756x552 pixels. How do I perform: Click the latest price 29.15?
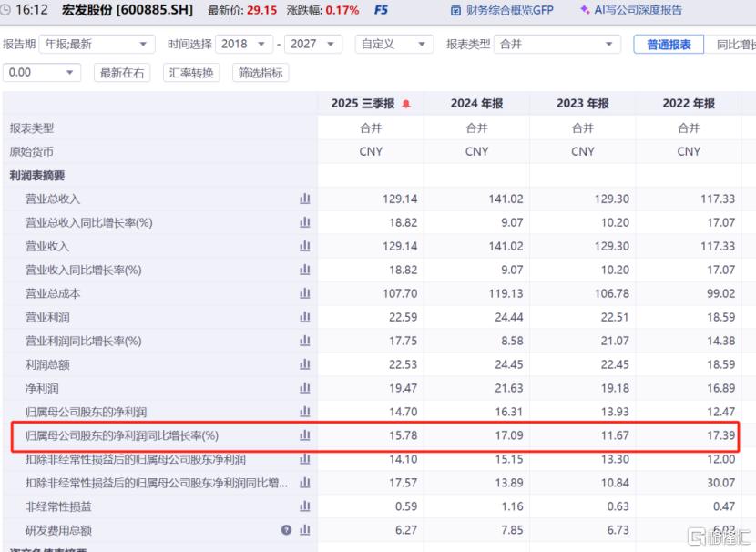[261, 10]
